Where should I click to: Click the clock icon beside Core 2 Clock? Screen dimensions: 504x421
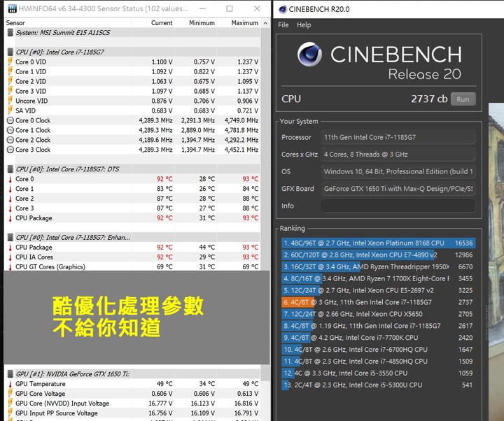(x=10, y=140)
